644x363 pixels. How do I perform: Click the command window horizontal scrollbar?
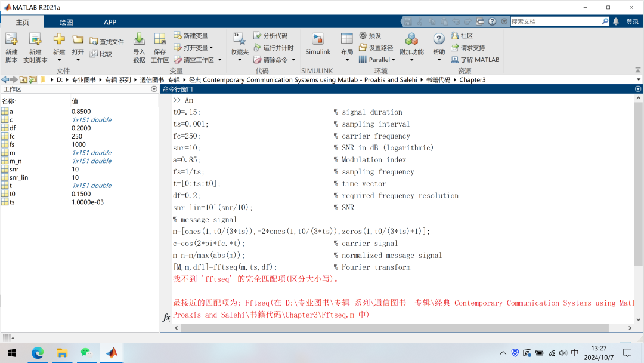click(x=394, y=328)
